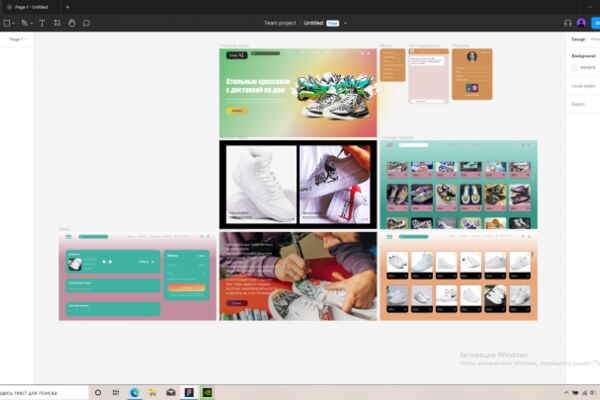This screenshot has height=400, width=600.
Task: Open File Explorer from the taskbar
Action: tap(153, 392)
